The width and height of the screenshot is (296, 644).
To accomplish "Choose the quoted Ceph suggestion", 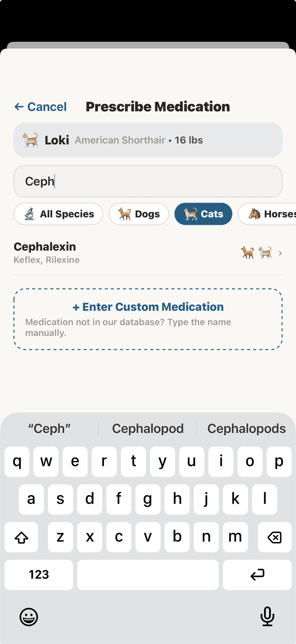I will point(49,428).
